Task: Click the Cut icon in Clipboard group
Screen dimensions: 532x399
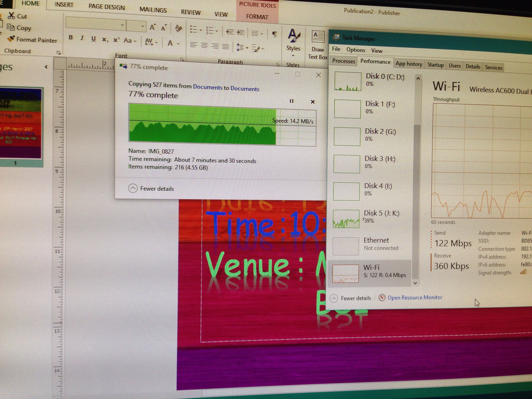Action: [x=11, y=16]
